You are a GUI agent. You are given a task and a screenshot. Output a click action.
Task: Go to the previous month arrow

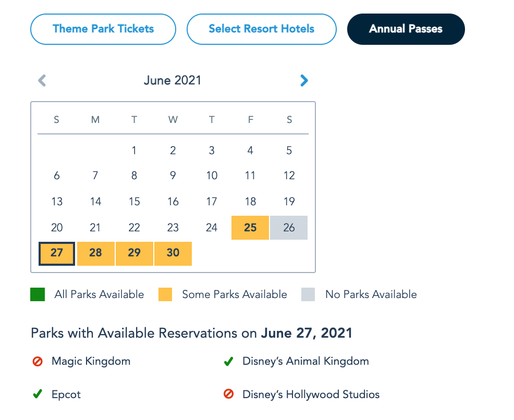(42, 80)
